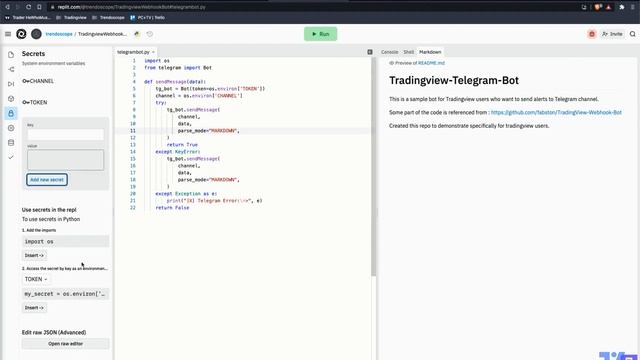Open the hamburger menu beside the Replit logo
This screenshot has width=640, height=360.
pos(8,34)
